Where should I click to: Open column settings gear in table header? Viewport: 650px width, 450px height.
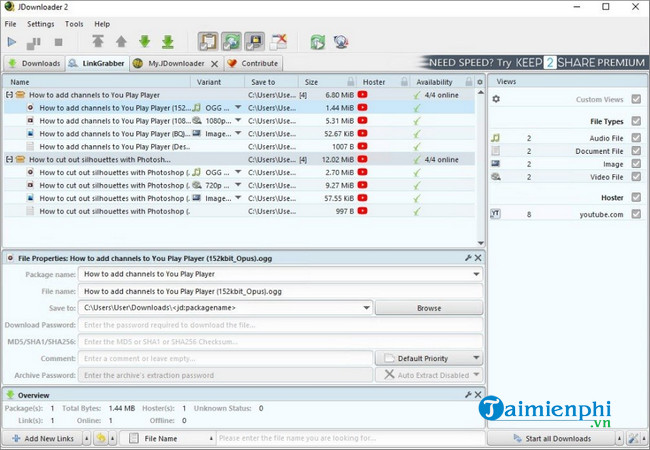pyautogui.click(x=480, y=82)
